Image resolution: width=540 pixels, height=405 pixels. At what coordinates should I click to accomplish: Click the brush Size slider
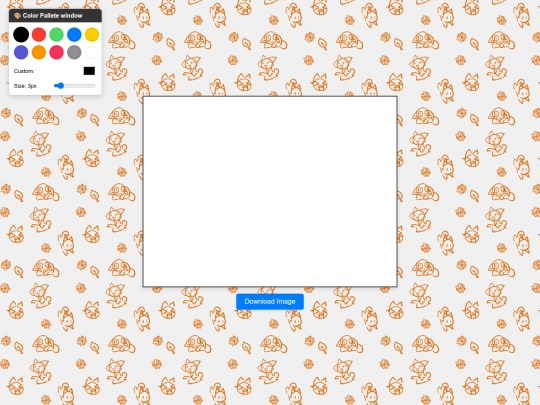click(x=75, y=86)
